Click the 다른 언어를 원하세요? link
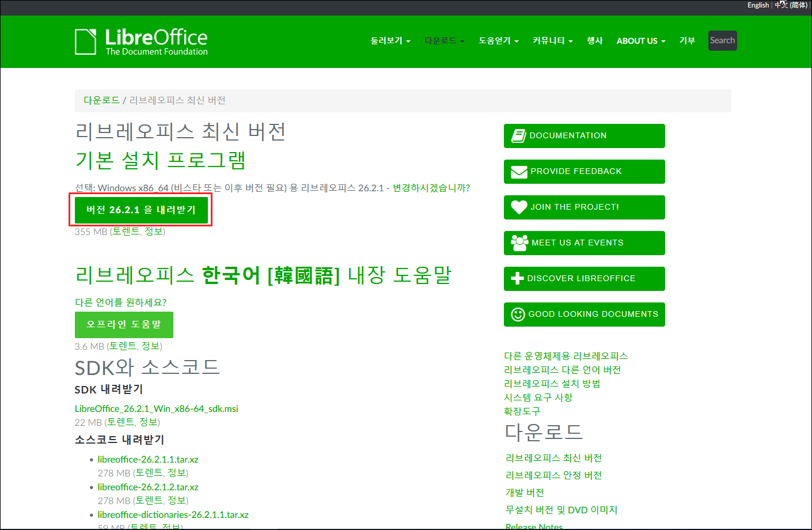The width and height of the screenshot is (812, 530). tap(120, 302)
